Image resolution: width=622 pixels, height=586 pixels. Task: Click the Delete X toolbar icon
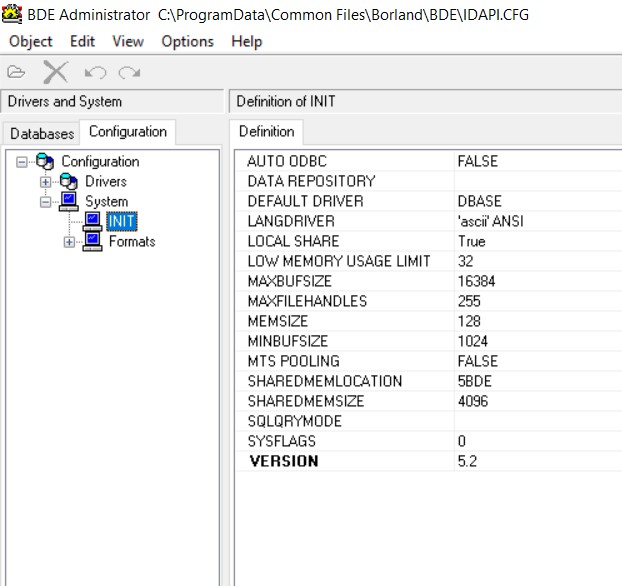point(55,72)
